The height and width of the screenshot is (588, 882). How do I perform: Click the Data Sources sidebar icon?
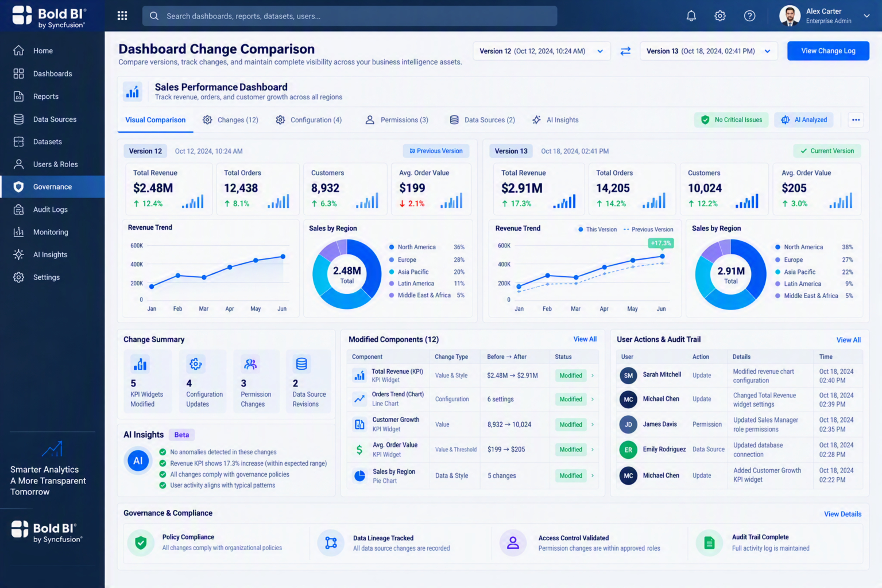pos(18,119)
